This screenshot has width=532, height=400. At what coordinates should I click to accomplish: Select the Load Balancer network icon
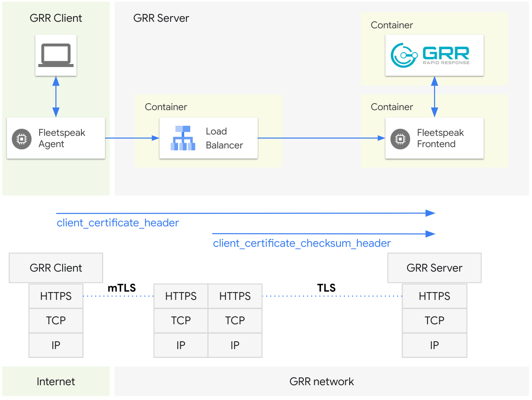(x=183, y=138)
